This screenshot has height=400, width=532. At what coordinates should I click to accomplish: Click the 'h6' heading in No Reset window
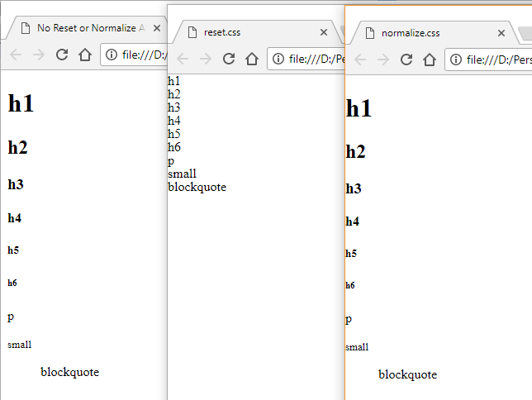coord(12,283)
